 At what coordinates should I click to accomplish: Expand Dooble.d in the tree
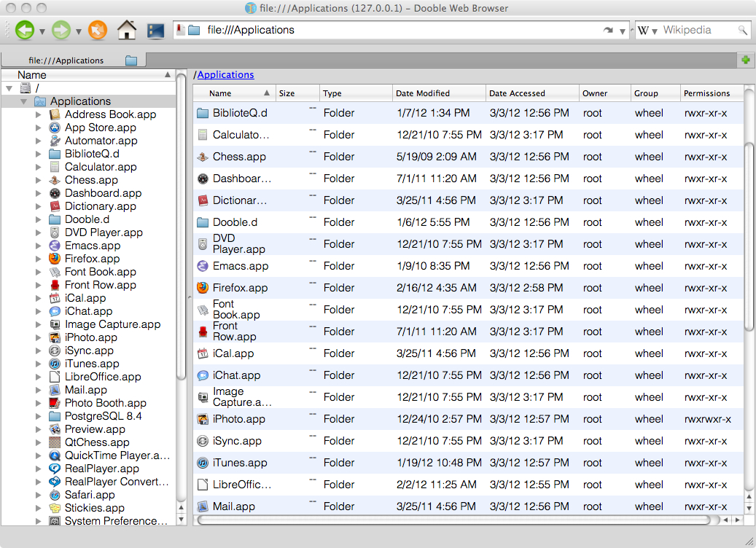(x=38, y=219)
